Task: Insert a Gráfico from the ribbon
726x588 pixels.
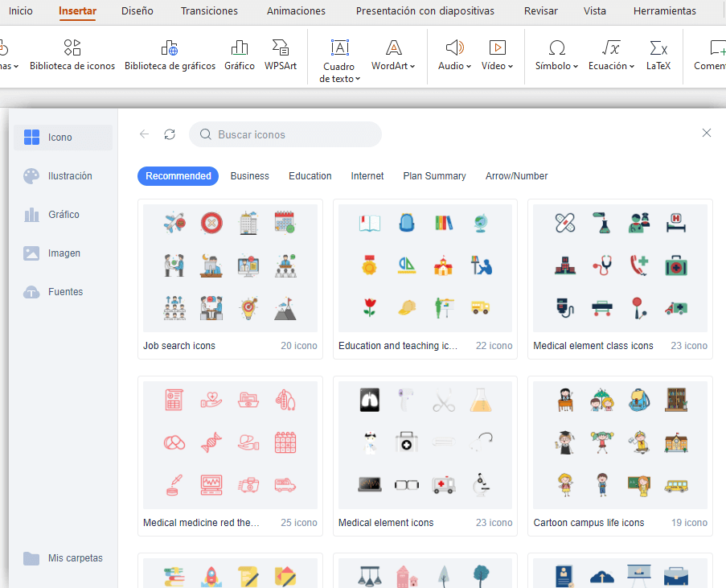Action: (x=240, y=56)
